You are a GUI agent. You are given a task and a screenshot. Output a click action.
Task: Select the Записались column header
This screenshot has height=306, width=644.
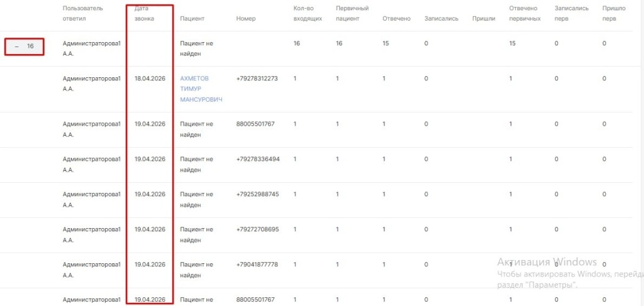point(441,19)
